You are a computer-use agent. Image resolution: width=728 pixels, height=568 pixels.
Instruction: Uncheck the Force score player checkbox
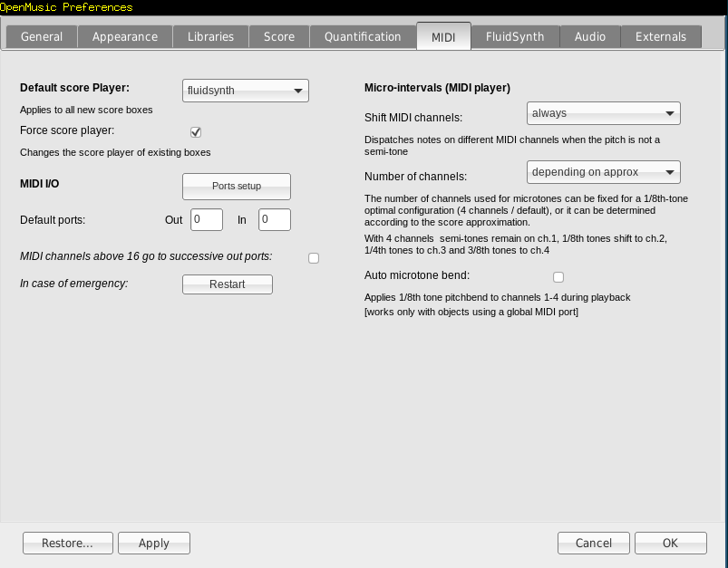click(196, 132)
